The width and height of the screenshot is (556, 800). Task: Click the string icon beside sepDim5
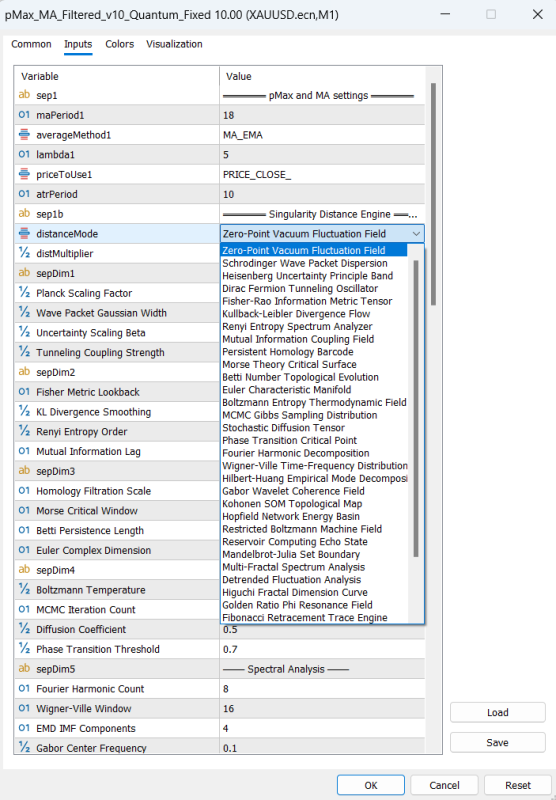coord(24,668)
